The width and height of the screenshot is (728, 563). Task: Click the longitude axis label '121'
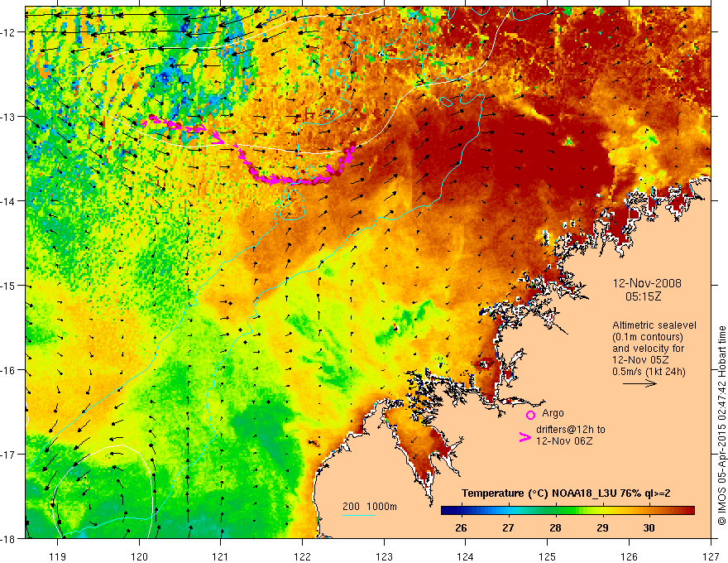pos(221,557)
